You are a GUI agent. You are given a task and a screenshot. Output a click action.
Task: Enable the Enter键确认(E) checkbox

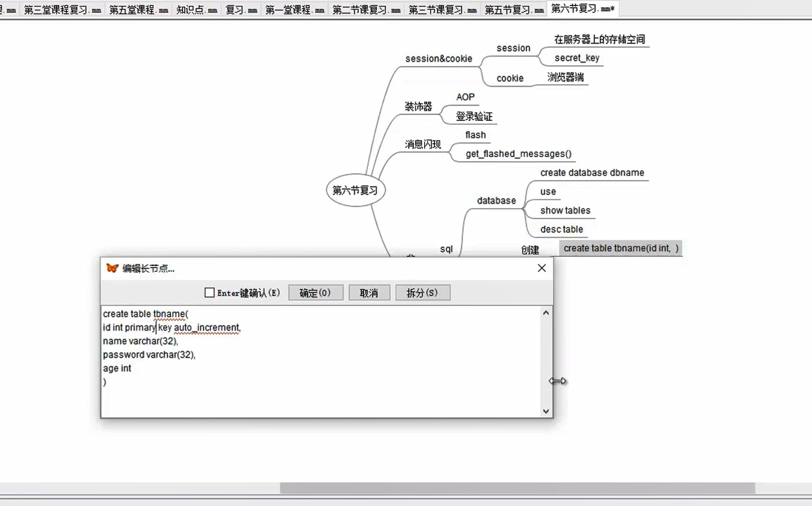point(209,292)
